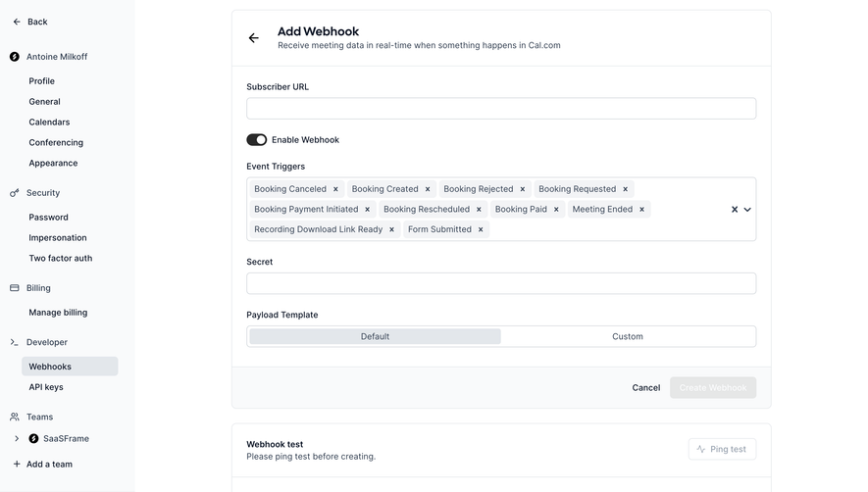The image size is (868, 492).
Task: Click the Antoine Milkoff avatar icon
Action: click(x=15, y=57)
